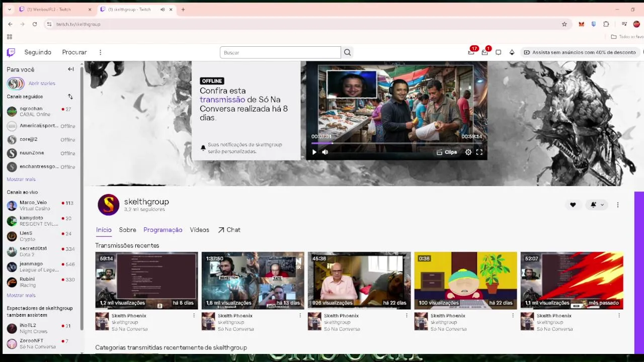Open the 45:36 recent broadcast thumbnail

pos(359,281)
